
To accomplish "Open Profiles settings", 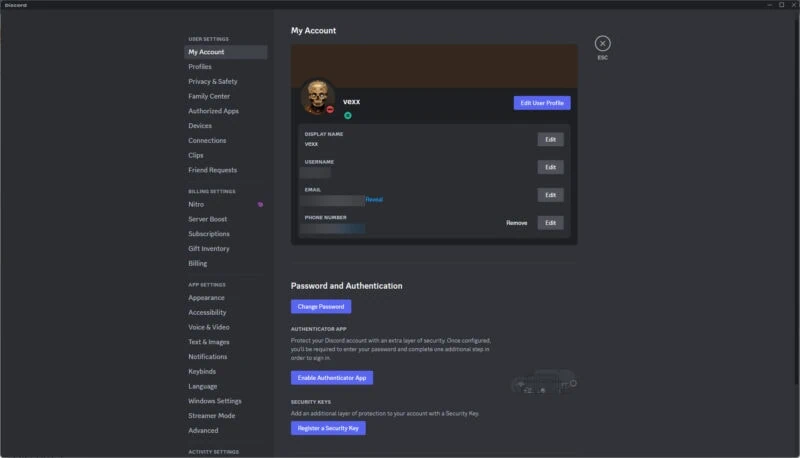I will point(226,67).
